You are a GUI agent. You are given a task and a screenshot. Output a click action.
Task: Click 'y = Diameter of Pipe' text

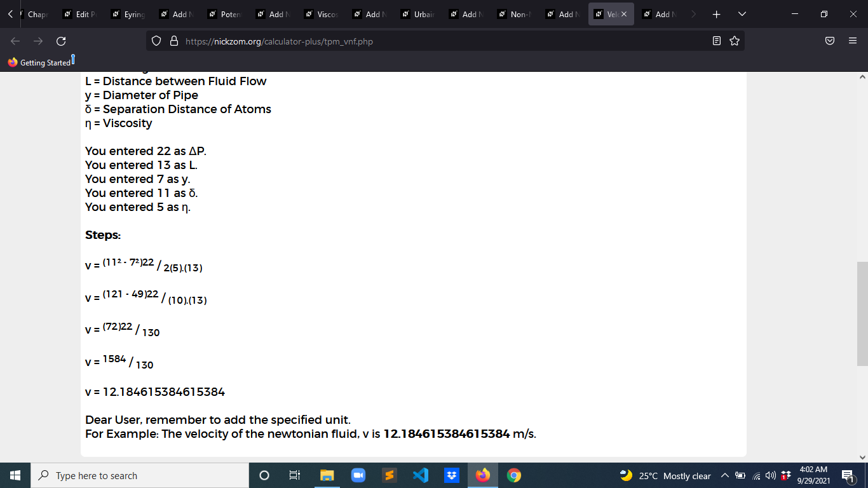(x=142, y=95)
